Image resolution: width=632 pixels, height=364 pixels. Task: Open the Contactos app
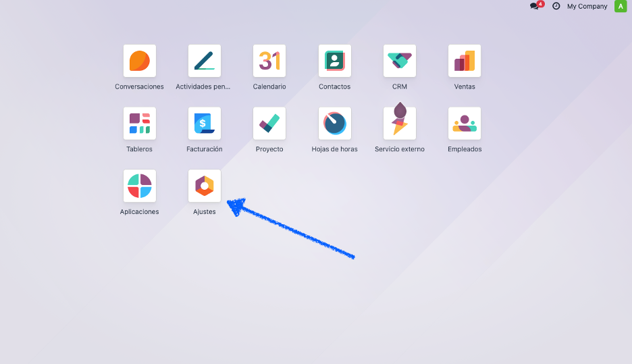[334, 61]
